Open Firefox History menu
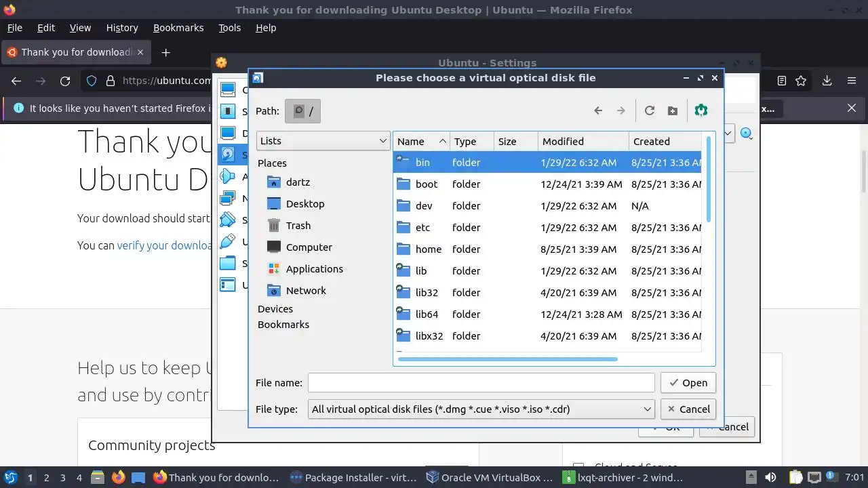Image resolution: width=868 pixels, height=488 pixels. [x=122, y=28]
